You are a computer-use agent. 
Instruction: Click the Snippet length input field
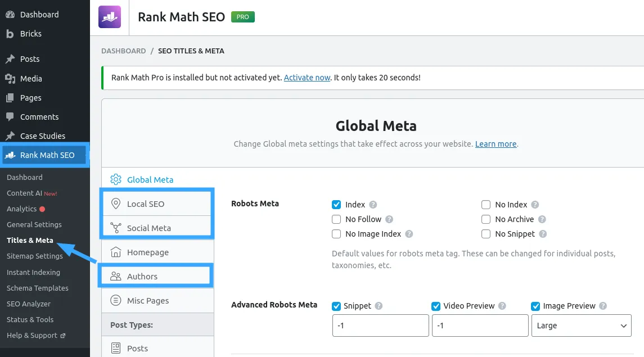[380, 326]
